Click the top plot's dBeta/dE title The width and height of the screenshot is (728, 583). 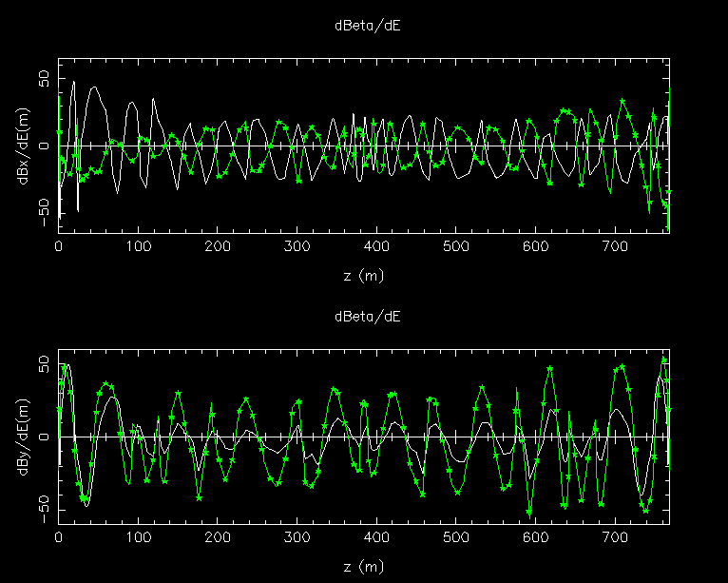(x=367, y=26)
